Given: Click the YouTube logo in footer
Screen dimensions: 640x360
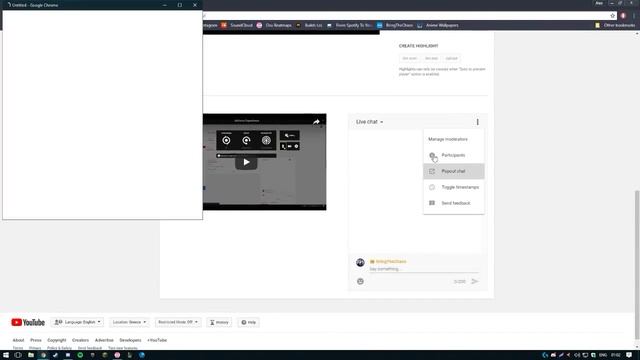Looking at the screenshot, I should (28, 322).
